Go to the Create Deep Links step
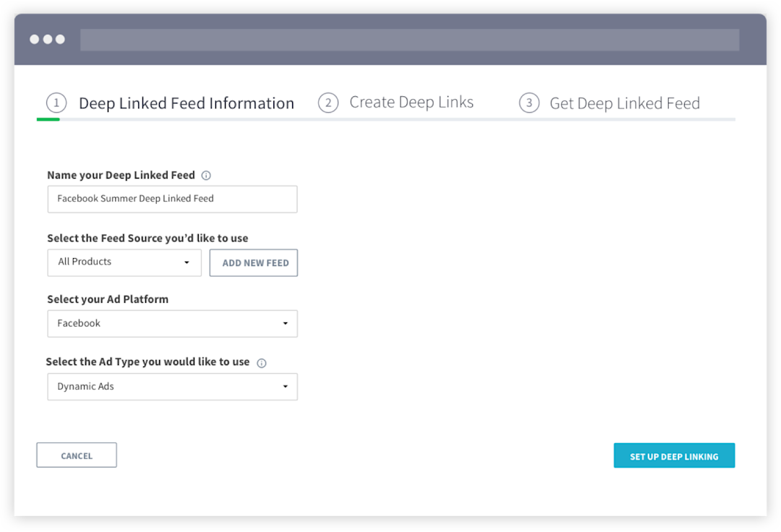This screenshot has height=532, width=781. pyautogui.click(x=411, y=102)
